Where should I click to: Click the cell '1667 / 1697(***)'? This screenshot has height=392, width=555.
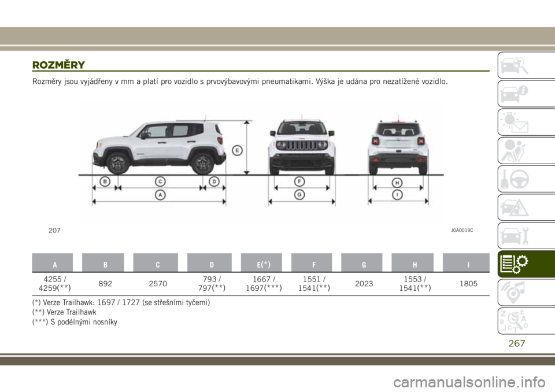[264, 284]
